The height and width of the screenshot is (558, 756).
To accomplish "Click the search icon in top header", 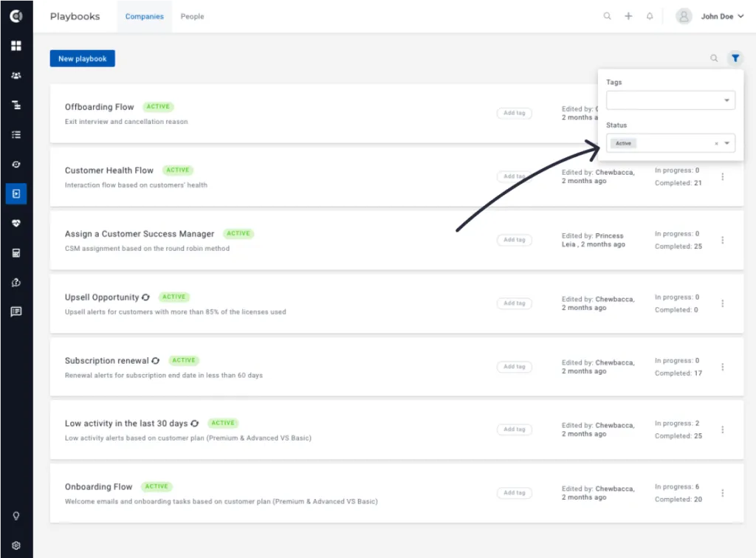I will point(607,16).
